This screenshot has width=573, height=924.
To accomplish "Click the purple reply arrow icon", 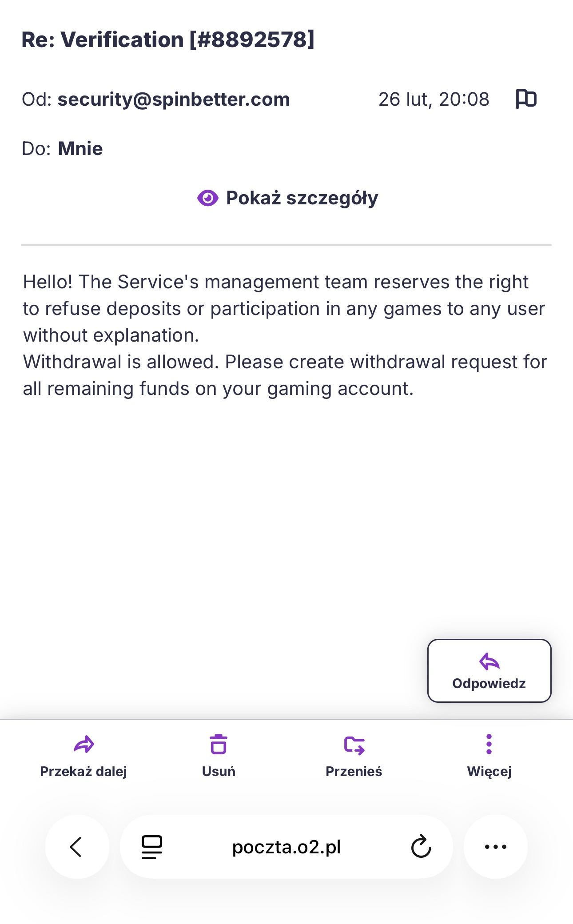I will pyautogui.click(x=489, y=661).
